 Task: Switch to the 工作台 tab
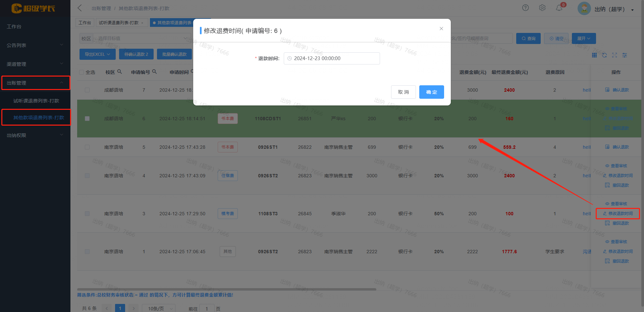click(x=85, y=23)
